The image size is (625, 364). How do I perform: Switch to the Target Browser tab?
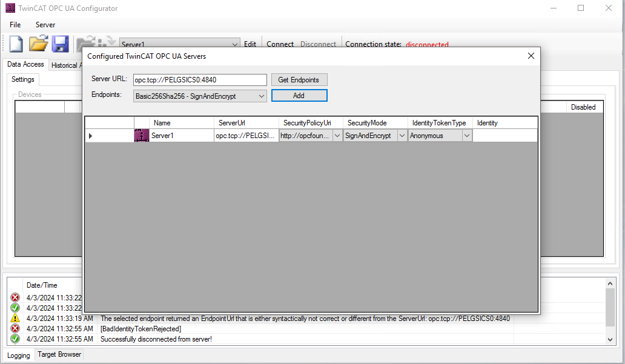click(59, 354)
